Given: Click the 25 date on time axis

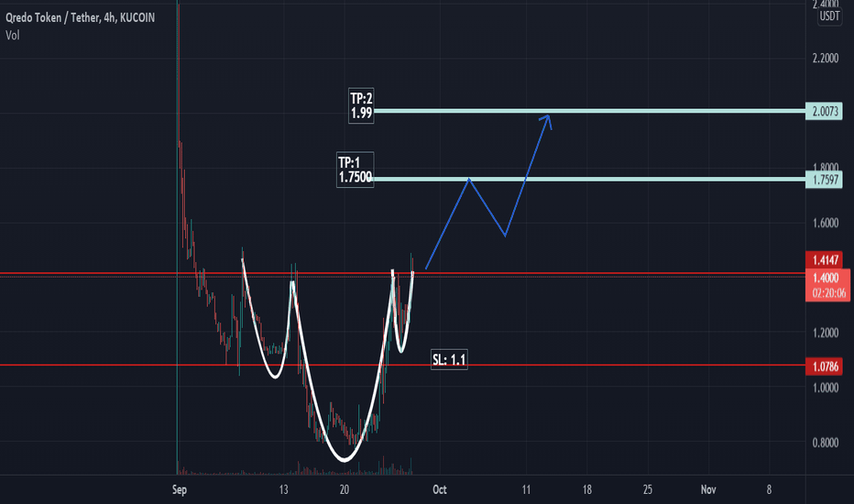Looking at the screenshot, I should (x=647, y=489).
